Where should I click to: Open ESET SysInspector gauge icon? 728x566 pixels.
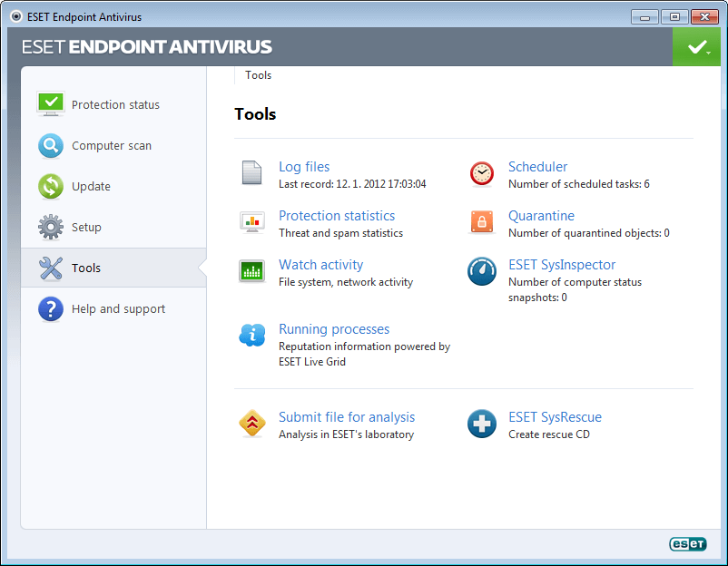pos(481,270)
